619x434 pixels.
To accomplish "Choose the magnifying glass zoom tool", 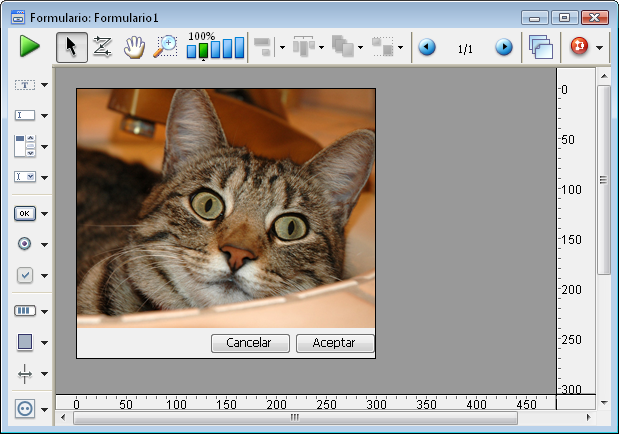I will pyautogui.click(x=165, y=47).
